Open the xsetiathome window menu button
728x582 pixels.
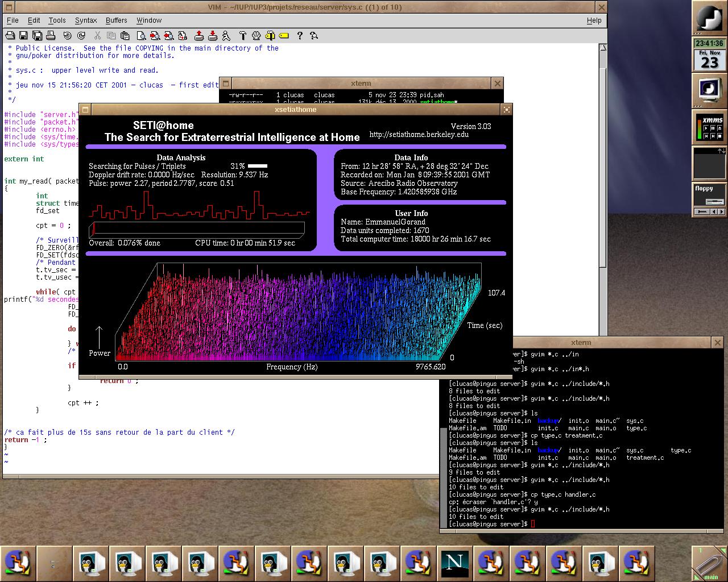[85, 109]
